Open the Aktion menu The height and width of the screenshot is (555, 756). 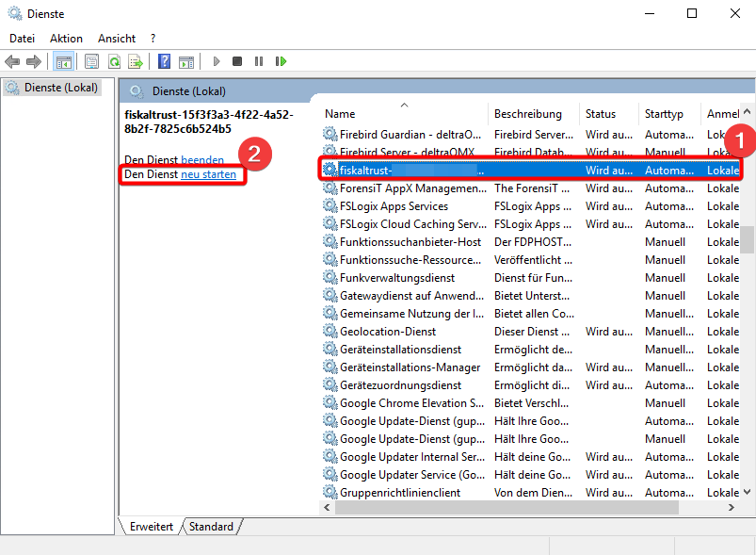click(x=66, y=39)
